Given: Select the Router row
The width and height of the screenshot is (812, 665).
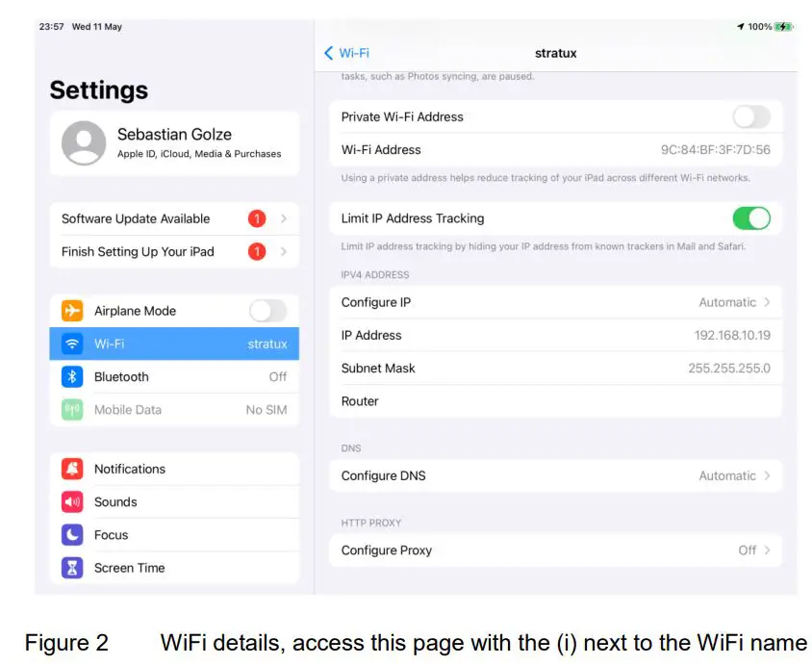Looking at the screenshot, I should click(555, 401).
